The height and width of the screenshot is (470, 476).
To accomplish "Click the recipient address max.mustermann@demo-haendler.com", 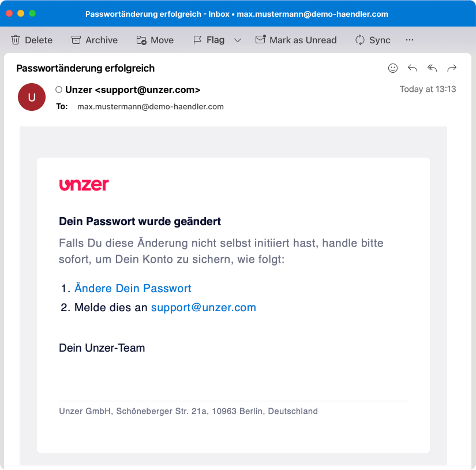I will click(151, 107).
